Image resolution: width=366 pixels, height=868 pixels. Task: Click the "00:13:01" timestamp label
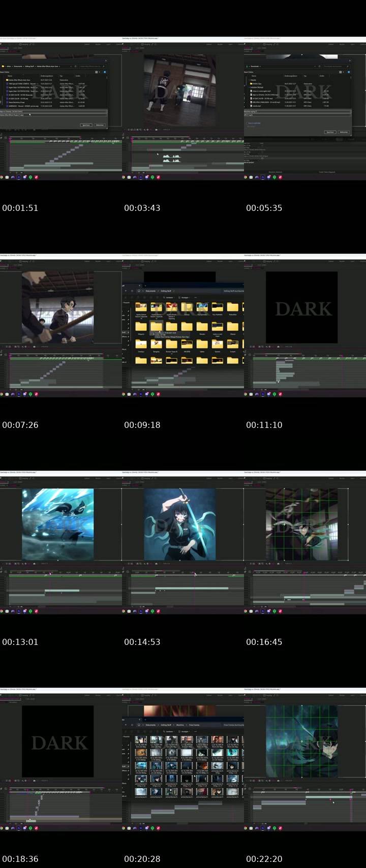tap(20, 642)
